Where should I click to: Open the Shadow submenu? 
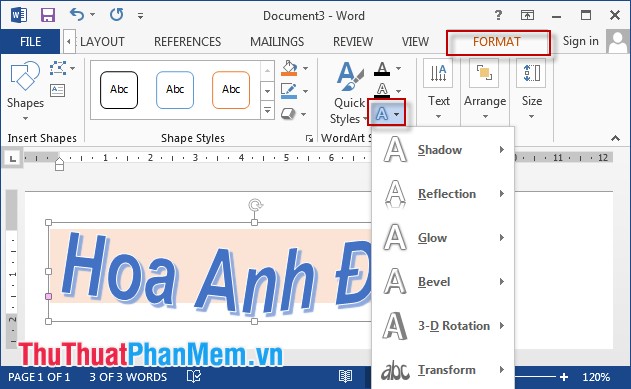pyautogui.click(x=443, y=150)
